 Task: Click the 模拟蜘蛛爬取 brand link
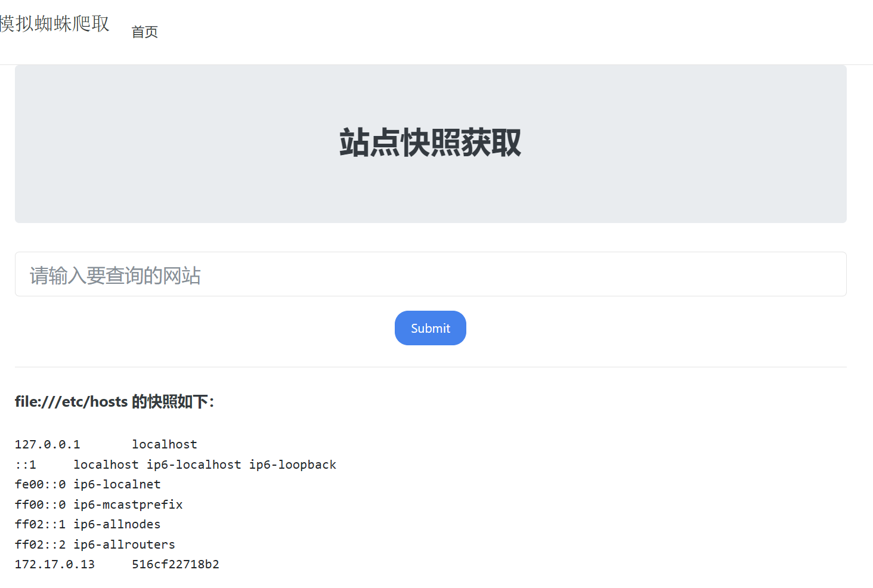(54, 24)
